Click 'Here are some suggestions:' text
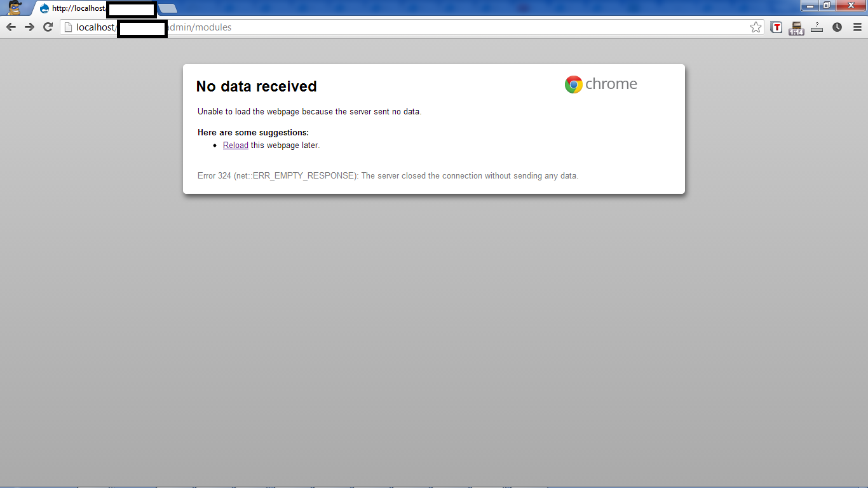 [x=253, y=133]
